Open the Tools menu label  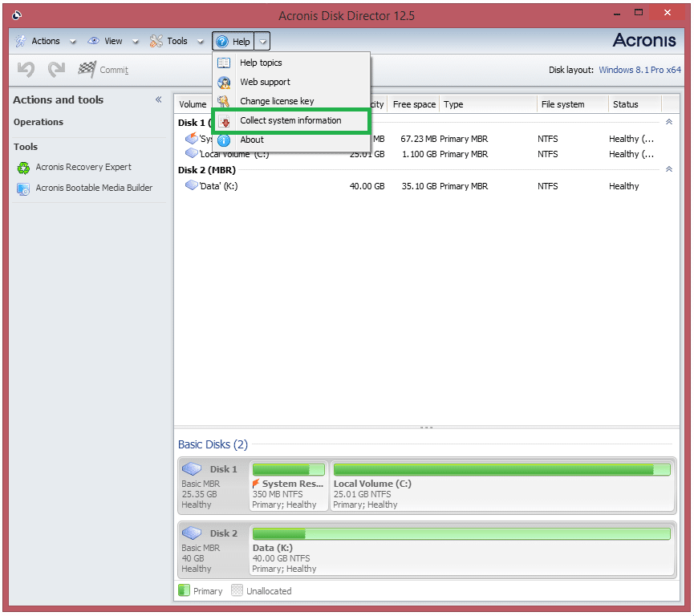pyautogui.click(x=177, y=41)
